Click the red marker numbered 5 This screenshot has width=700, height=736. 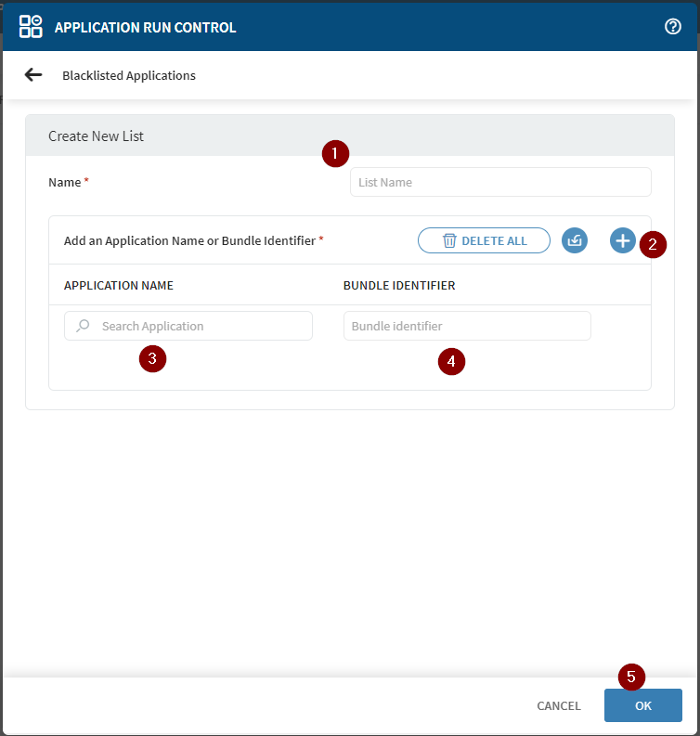pyautogui.click(x=631, y=677)
